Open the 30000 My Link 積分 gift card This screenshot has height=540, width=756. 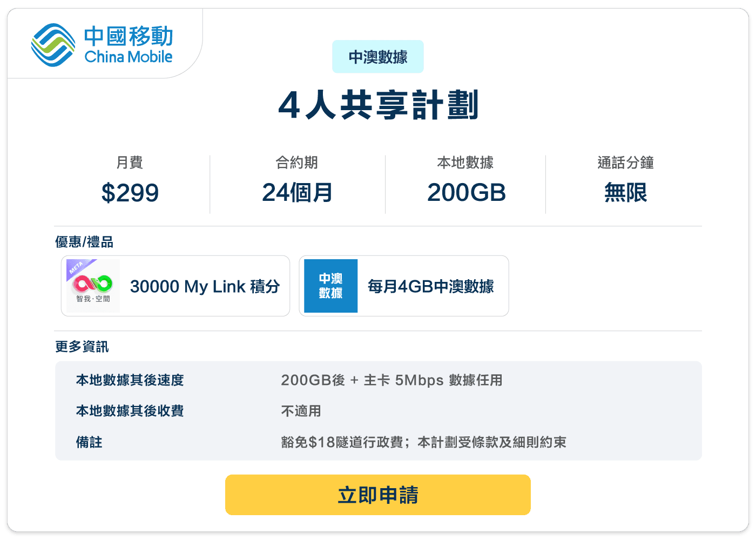(x=175, y=286)
